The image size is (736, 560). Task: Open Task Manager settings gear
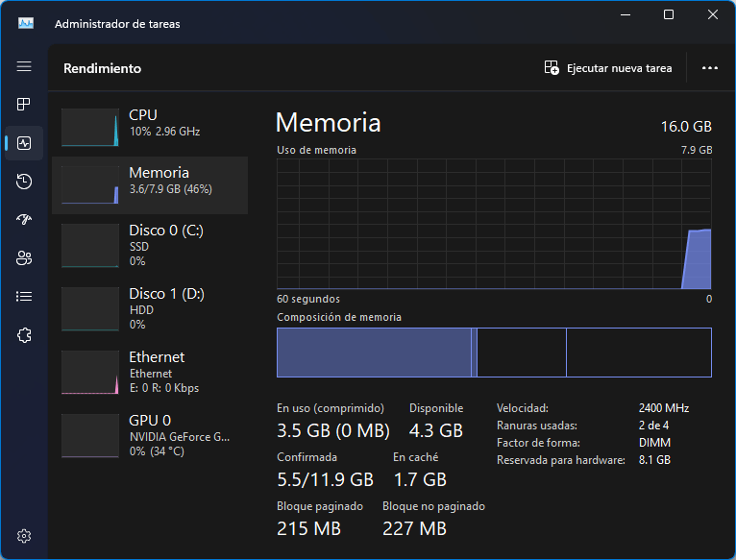pyautogui.click(x=24, y=535)
